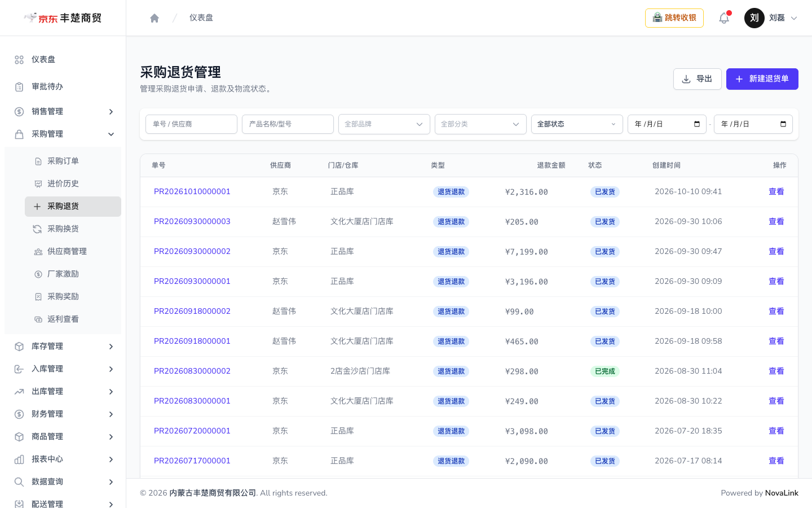Expand the 商品管理 chevron
Screen dimensions: 812x508
pos(111,437)
